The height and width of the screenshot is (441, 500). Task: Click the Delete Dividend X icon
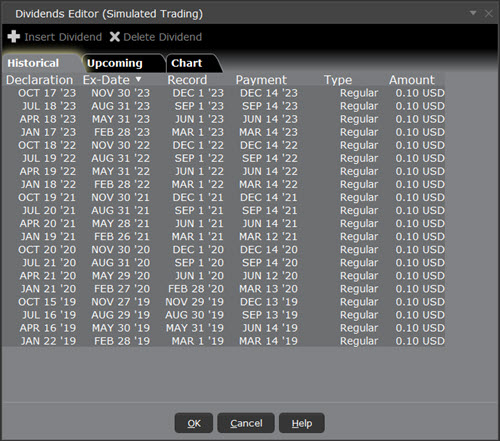pyautogui.click(x=115, y=37)
